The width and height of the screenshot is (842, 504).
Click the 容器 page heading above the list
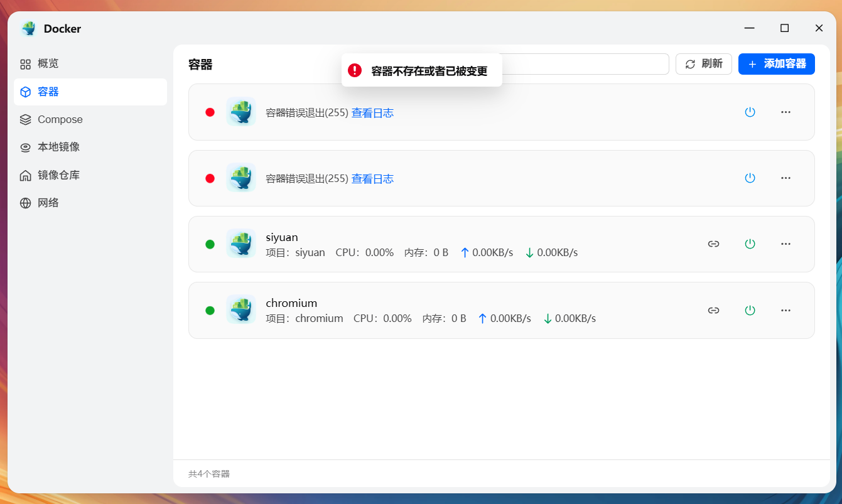tap(200, 65)
